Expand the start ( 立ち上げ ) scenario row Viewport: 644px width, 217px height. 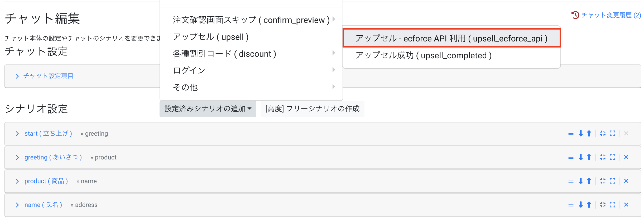click(x=48, y=134)
